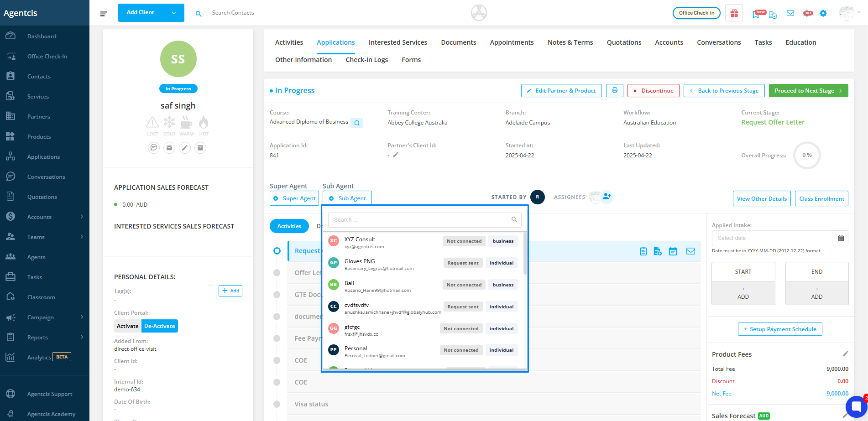Click the agent list Search field

pos(424,220)
